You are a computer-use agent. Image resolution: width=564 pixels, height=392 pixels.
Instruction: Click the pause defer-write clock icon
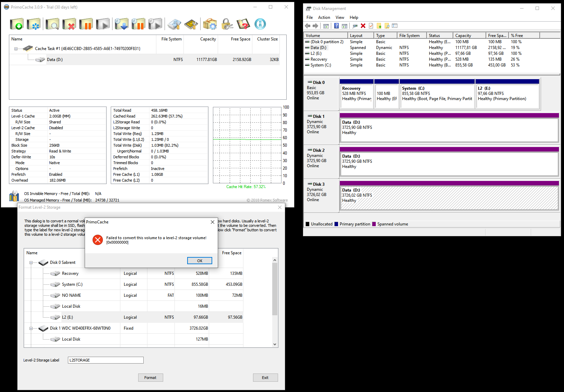coord(138,24)
